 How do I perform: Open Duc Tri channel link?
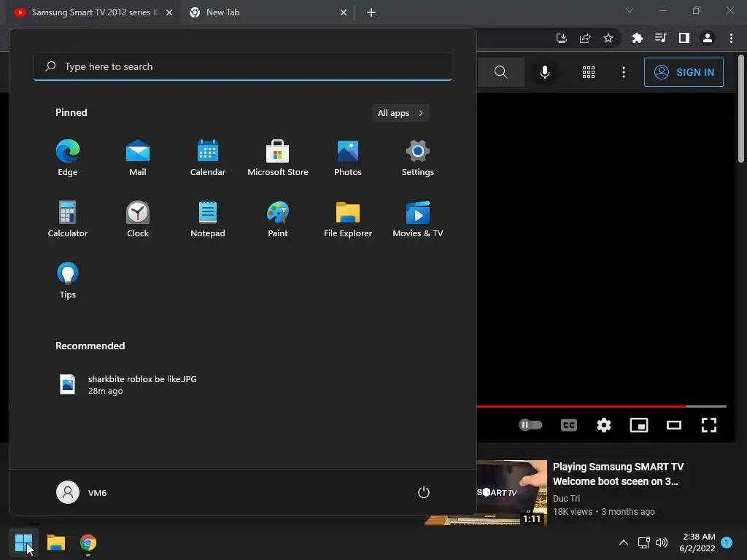pos(566,498)
